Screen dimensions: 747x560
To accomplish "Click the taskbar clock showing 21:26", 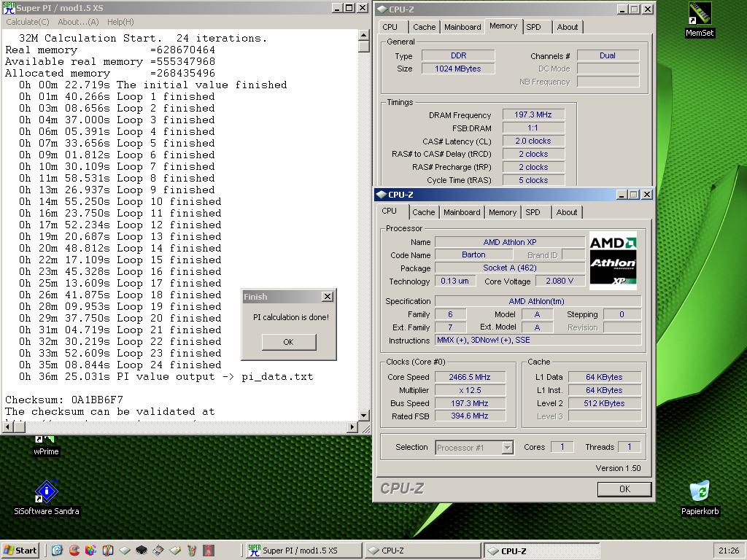I will pos(729,551).
